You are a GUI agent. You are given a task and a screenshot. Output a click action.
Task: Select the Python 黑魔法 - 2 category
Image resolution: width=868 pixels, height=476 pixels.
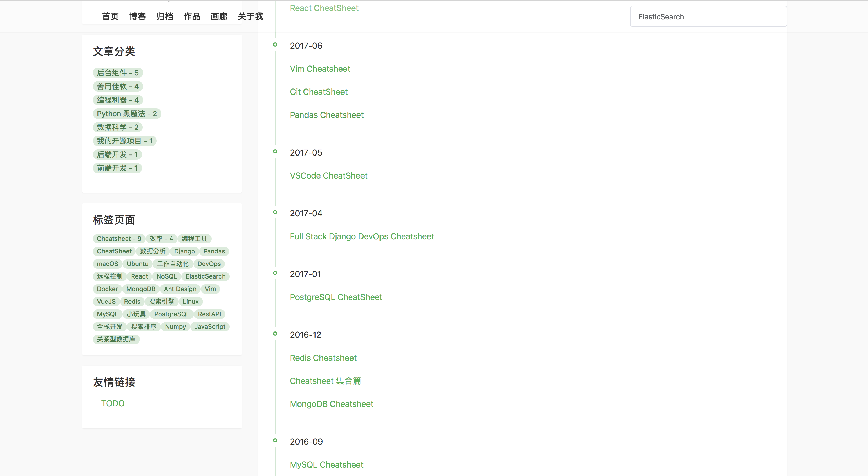click(x=127, y=113)
